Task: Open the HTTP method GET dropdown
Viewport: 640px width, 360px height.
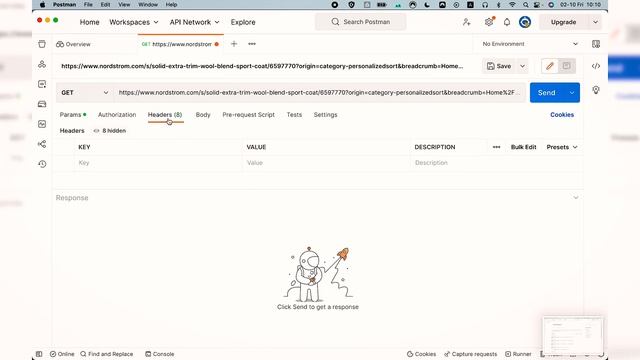Action: (x=84, y=93)
